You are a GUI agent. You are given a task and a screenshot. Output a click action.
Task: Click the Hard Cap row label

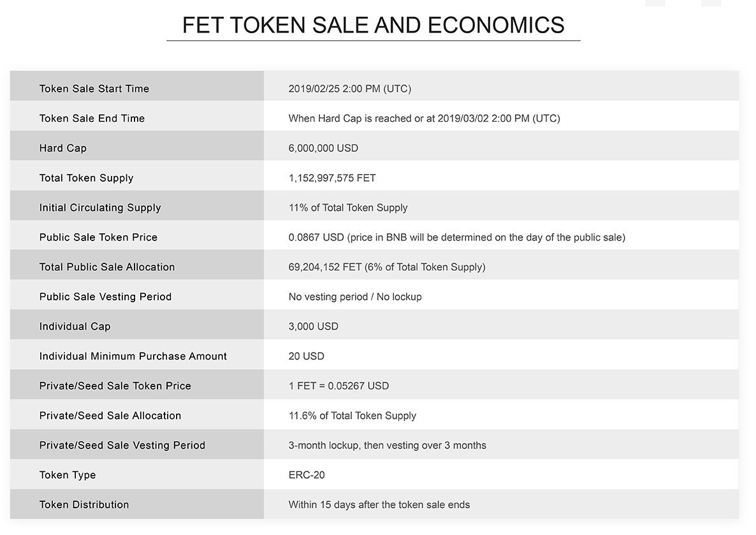(x=63, y=148)
